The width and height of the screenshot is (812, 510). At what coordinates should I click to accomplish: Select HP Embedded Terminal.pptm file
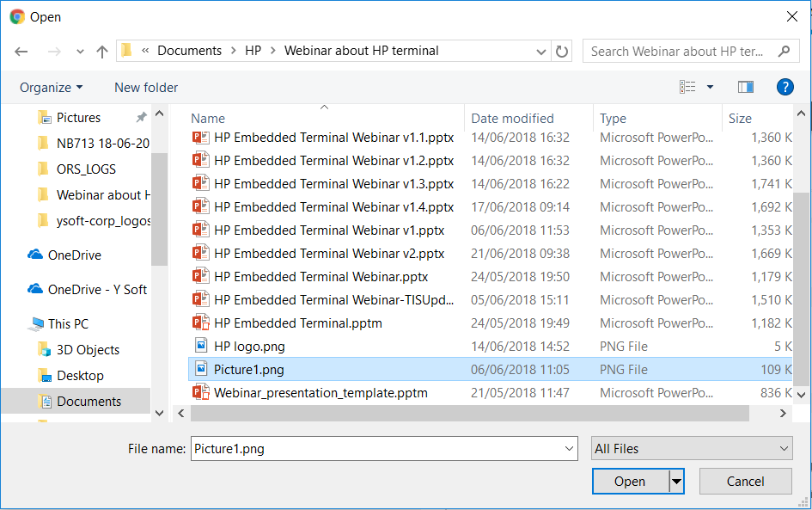[297, 323]
